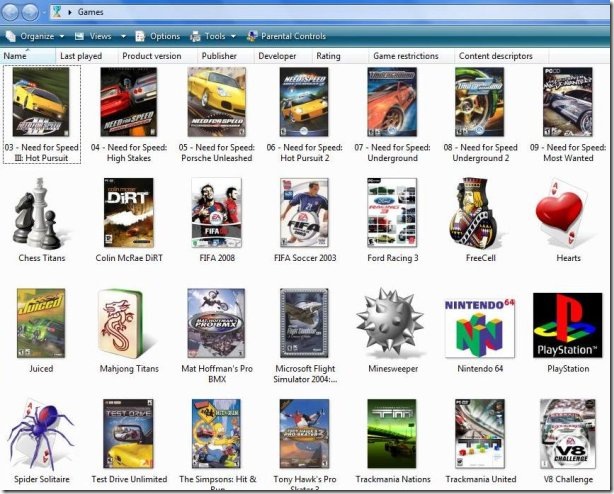Viewport: 614px width, 494px height.
Task: Click the "Nintendo 64" label text
Action: [x=480, y=369]
